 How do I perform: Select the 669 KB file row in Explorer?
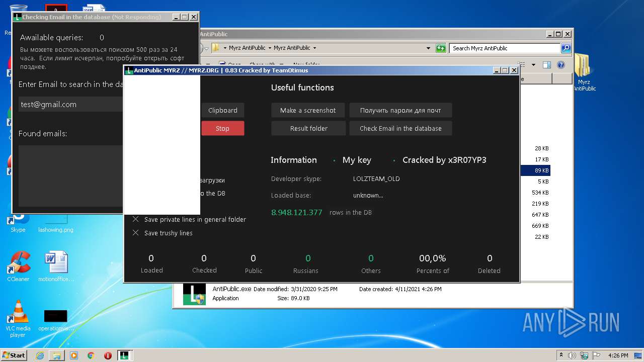[535, 226]
